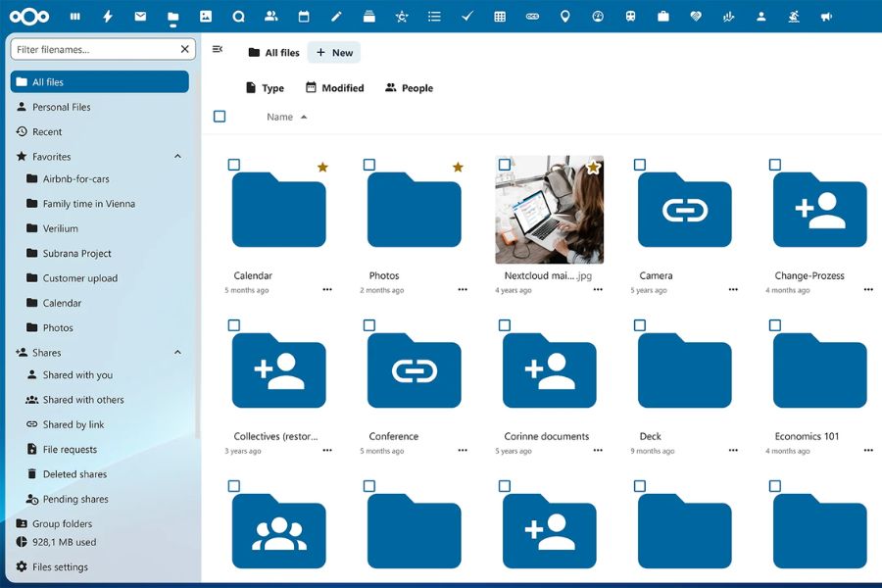Screen dimensions: 882x588
Task: Open the Notes pencil app
Action: [336, 17]
